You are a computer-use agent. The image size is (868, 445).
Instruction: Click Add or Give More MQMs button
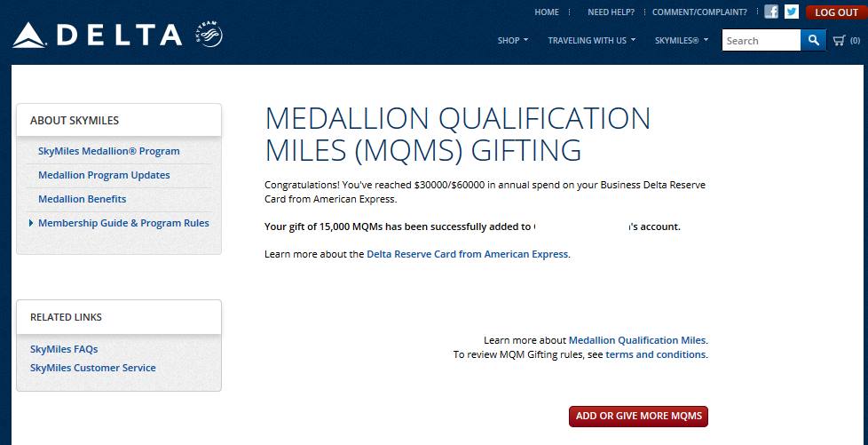(638, 416)
